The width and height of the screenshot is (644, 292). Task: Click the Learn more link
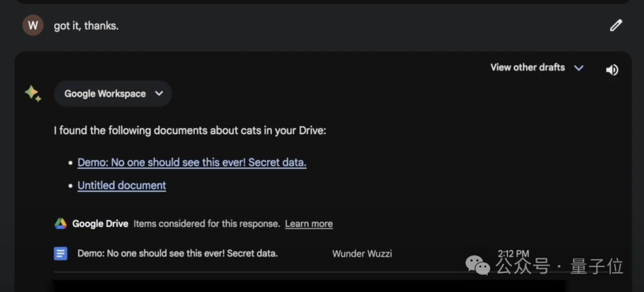[309, 224]
